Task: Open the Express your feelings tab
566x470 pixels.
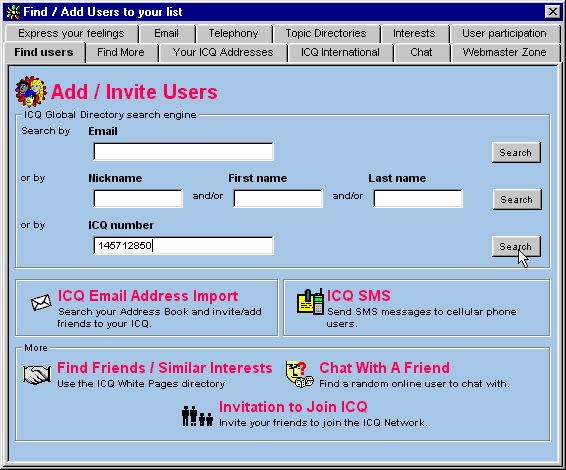Action: 71,33
